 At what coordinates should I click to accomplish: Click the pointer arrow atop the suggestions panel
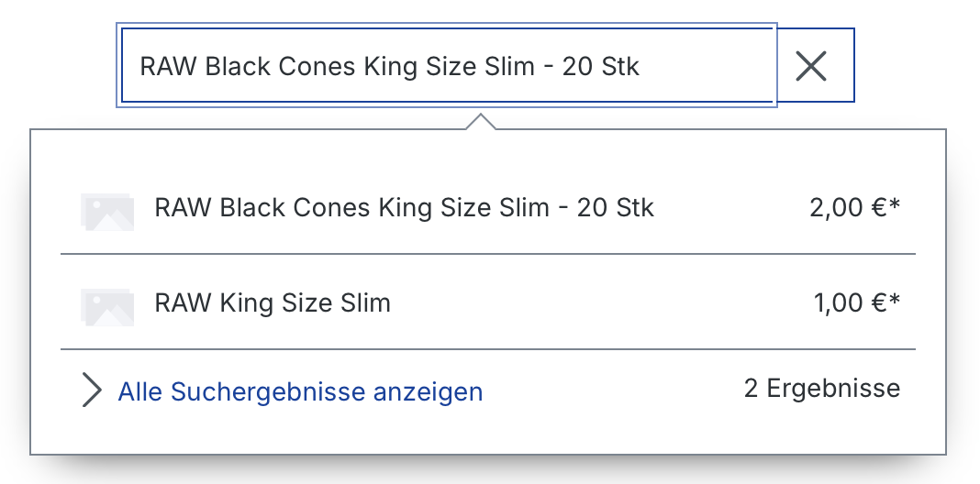coord(481,121)
